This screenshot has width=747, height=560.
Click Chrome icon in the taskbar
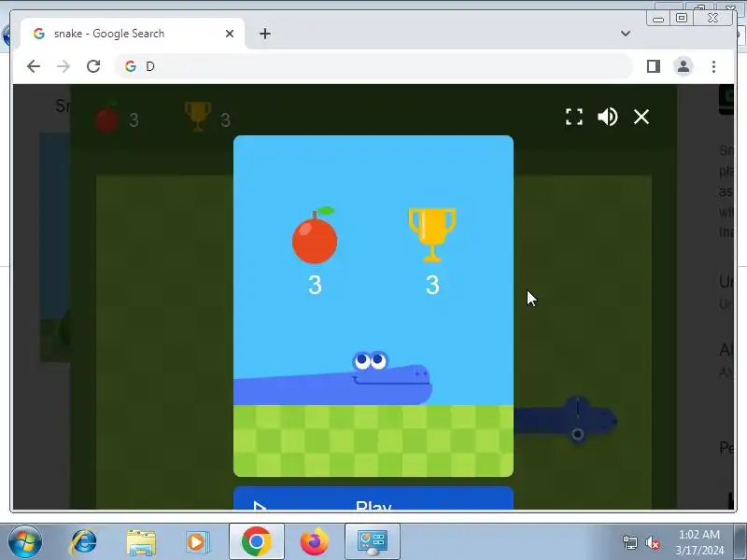coord(256,541)
